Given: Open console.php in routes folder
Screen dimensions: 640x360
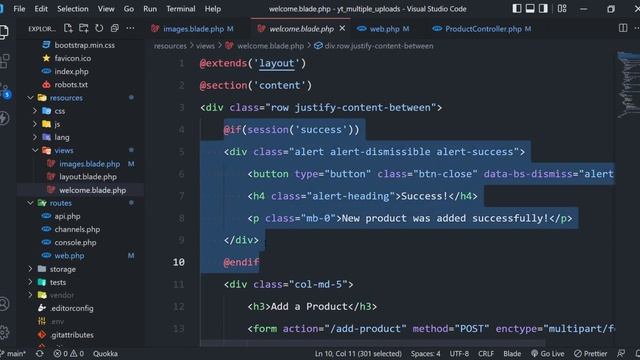Looking at the screenshot, I should (76, 242).
